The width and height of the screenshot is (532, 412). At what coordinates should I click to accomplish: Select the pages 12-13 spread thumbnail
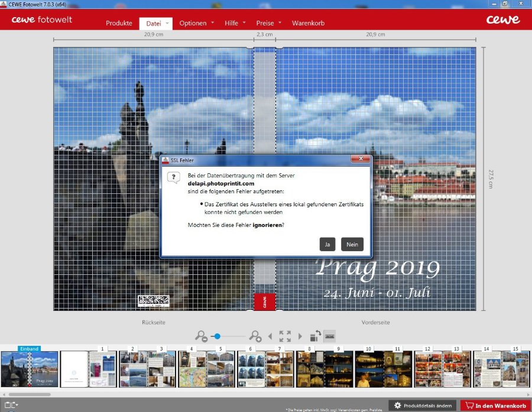(442, 369)
